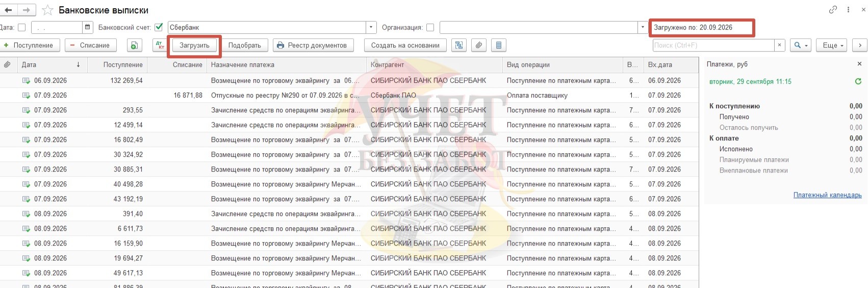Sort by Назначение платежа column header
The width and height of the screenshot is (868, 288).
[287, 65]
